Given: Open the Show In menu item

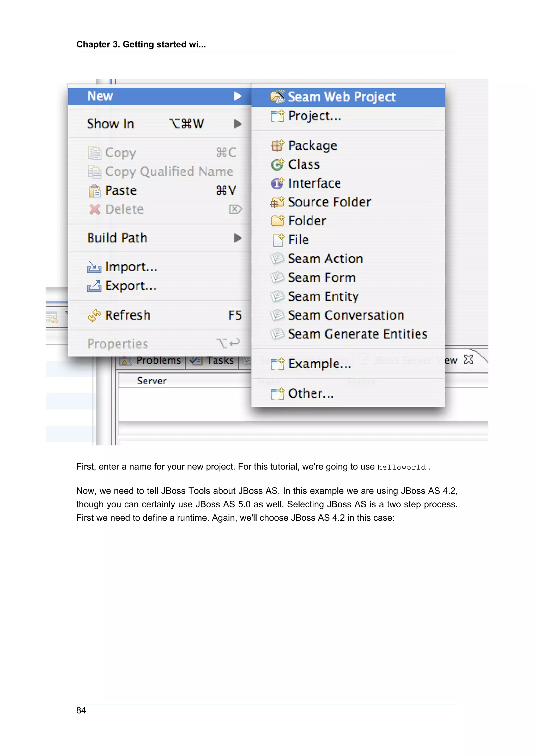Looking at the screenshot, I should [160, 124].
